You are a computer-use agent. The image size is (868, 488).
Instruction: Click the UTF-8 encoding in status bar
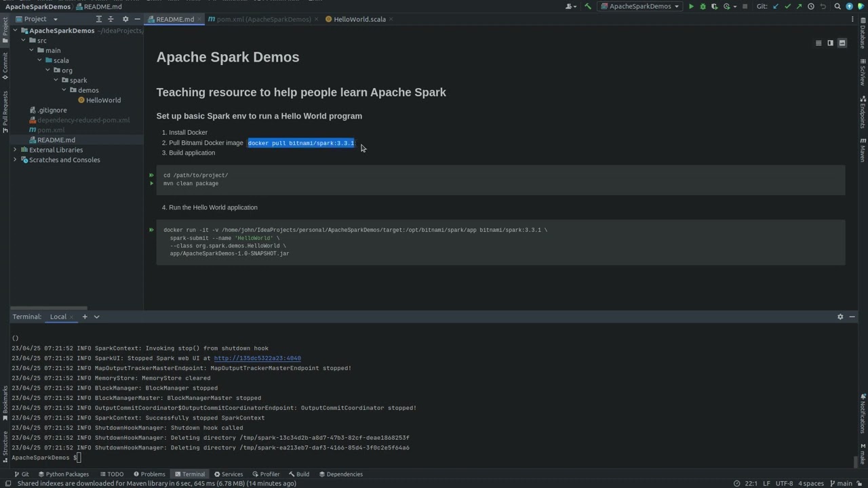coord(784,483)
